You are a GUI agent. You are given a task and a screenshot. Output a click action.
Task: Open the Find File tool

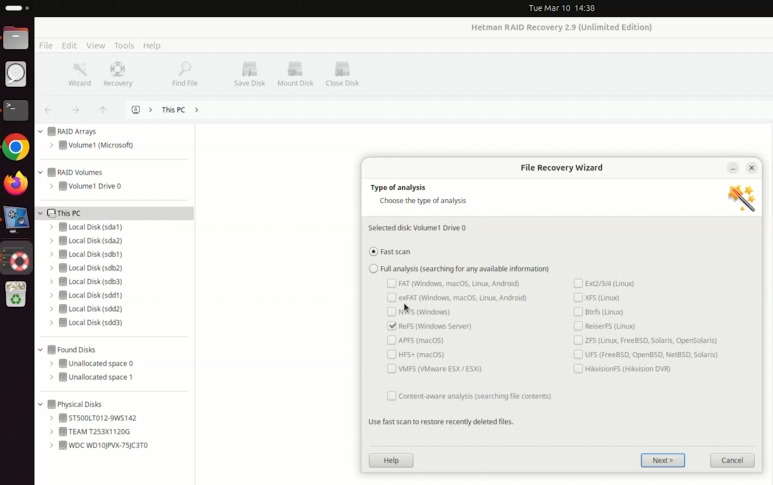[x=185, y=74]
